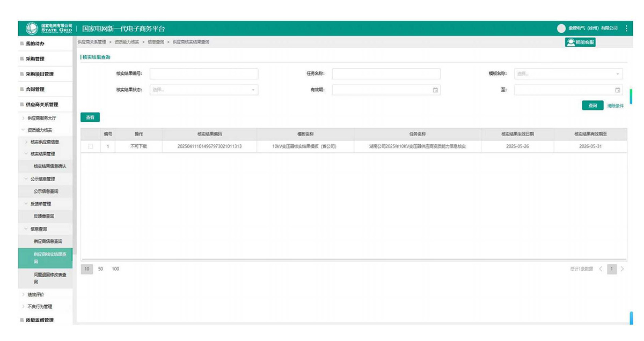The image size is (644, 341).
Task: Open calendar picker in 至 date field
Action: 617,90
